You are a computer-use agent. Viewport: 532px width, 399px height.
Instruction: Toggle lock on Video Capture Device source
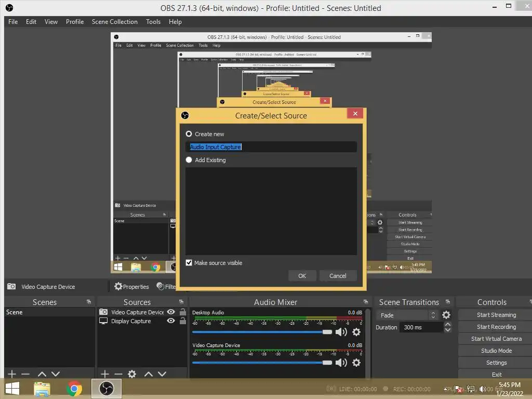point(182,312)
